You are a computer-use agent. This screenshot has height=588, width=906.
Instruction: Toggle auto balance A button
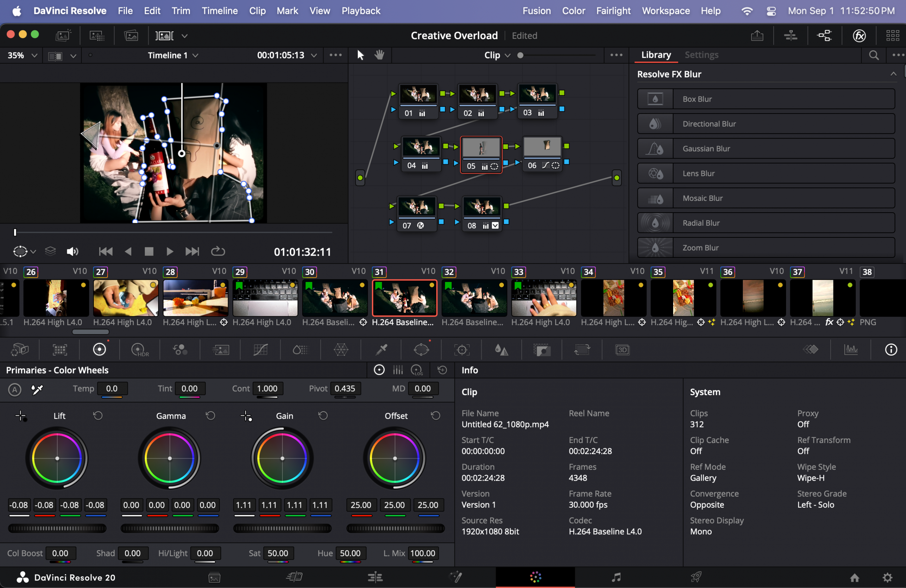15,389
